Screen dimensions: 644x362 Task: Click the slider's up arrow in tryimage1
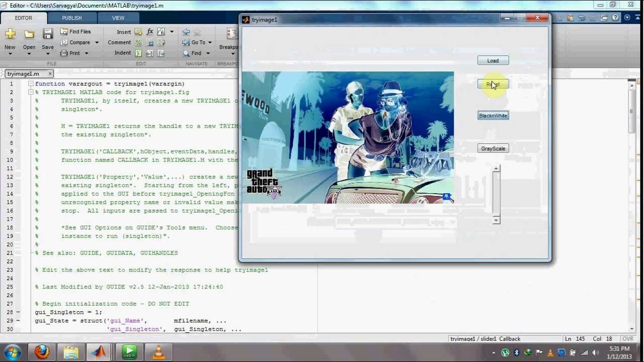(x=496, y=169)
